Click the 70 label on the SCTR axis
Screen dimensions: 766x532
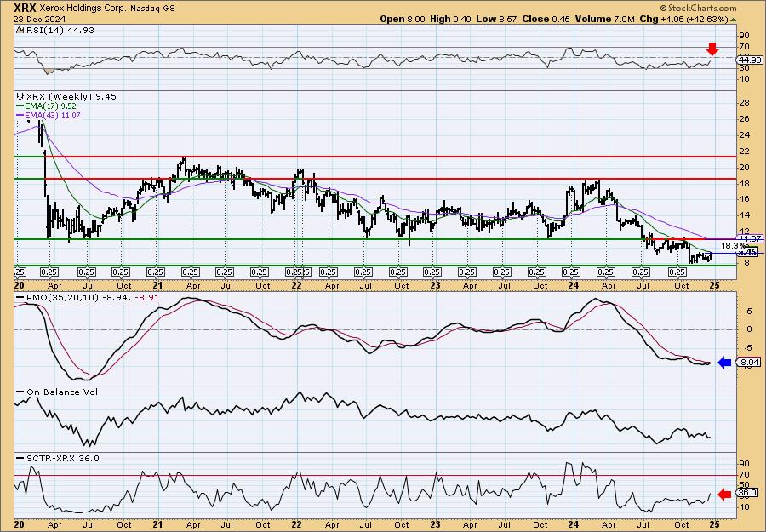click(x=744, y=474)
